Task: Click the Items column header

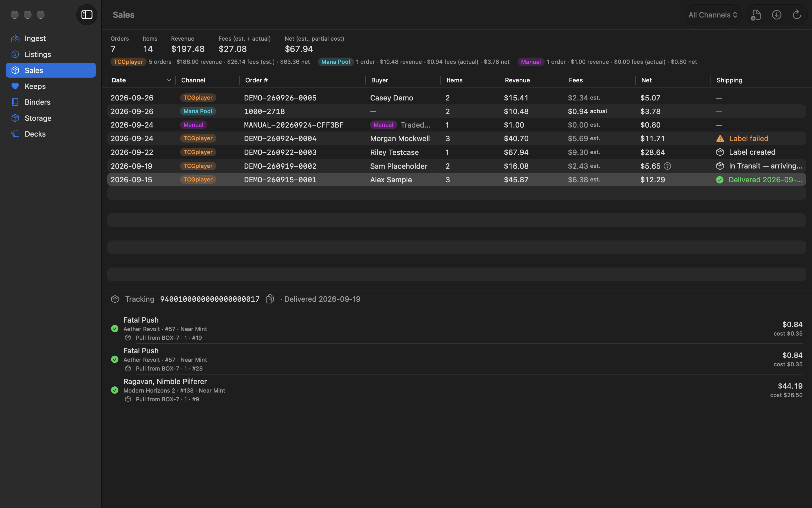Action: [x=454, y=80]
